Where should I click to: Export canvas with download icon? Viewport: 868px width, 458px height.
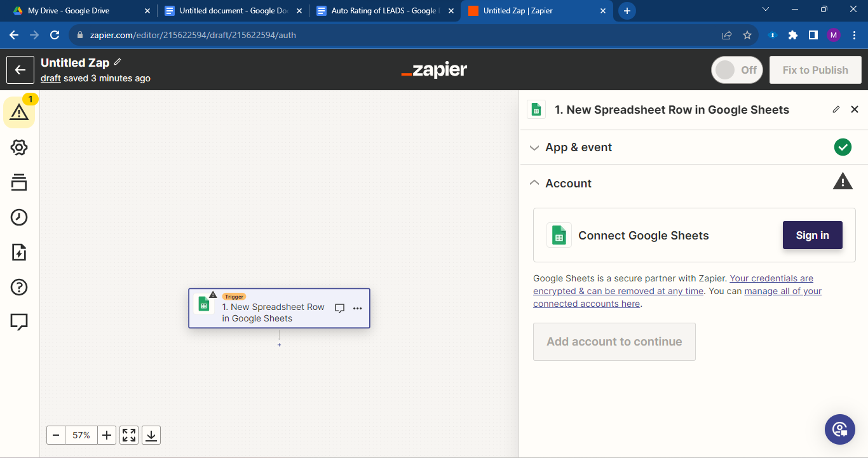click(x=151, y=435)
